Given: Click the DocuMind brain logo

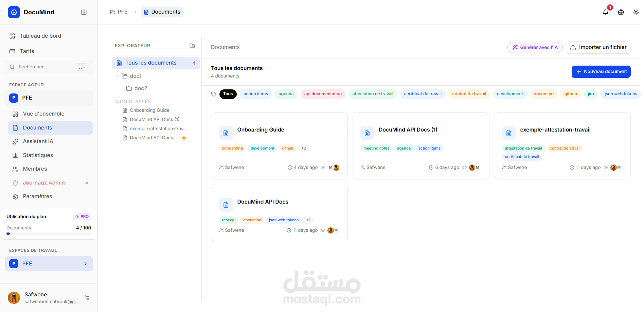Looking at the screenshot, I should click(14, 12).
